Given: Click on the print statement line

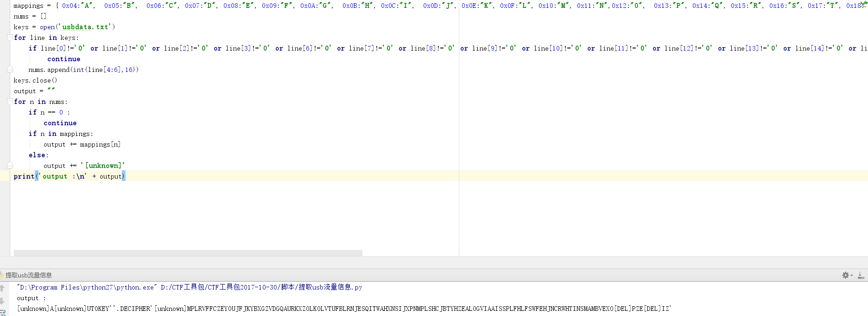Looking at the screenshot, I should 70,176.
